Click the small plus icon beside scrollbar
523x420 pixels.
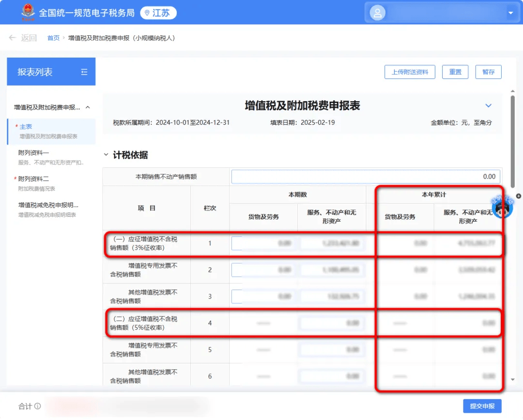518,196
